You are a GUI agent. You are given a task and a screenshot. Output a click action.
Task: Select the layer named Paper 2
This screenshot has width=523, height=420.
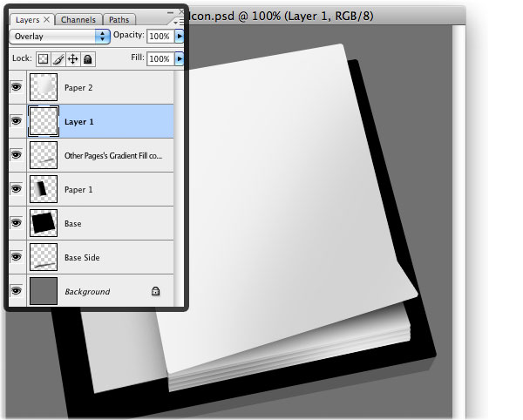click(x=78, y=88)
